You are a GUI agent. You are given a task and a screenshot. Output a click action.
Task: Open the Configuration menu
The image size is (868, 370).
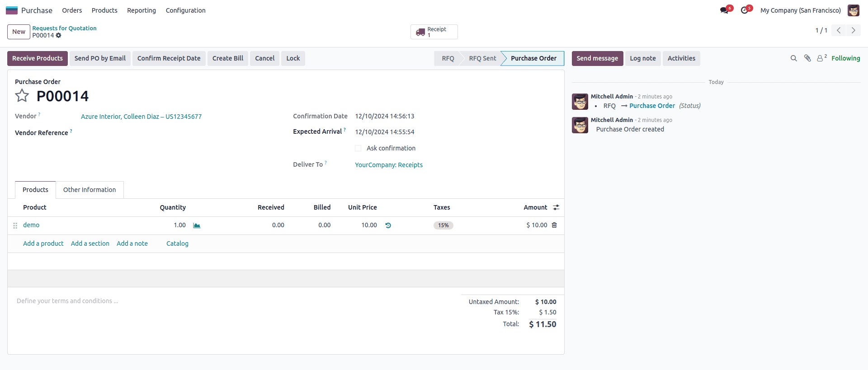click(x=185, y=10)
